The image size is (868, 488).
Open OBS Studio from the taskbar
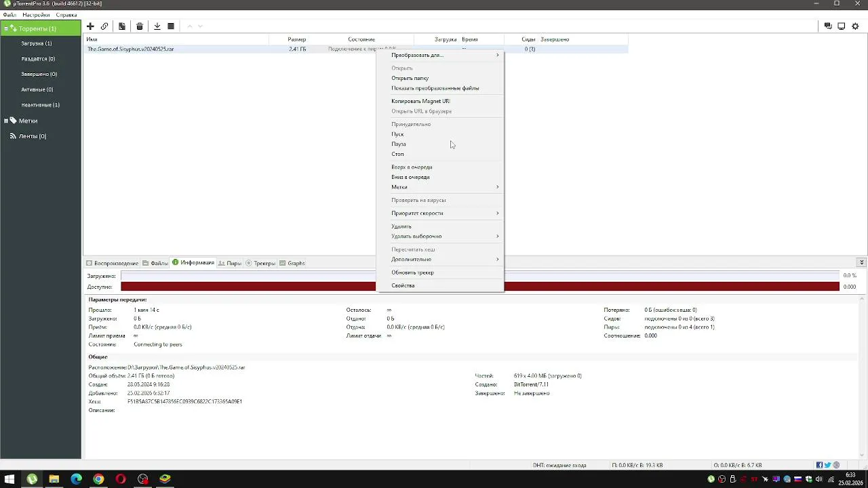pyautogui.click(x=143, y=479)
